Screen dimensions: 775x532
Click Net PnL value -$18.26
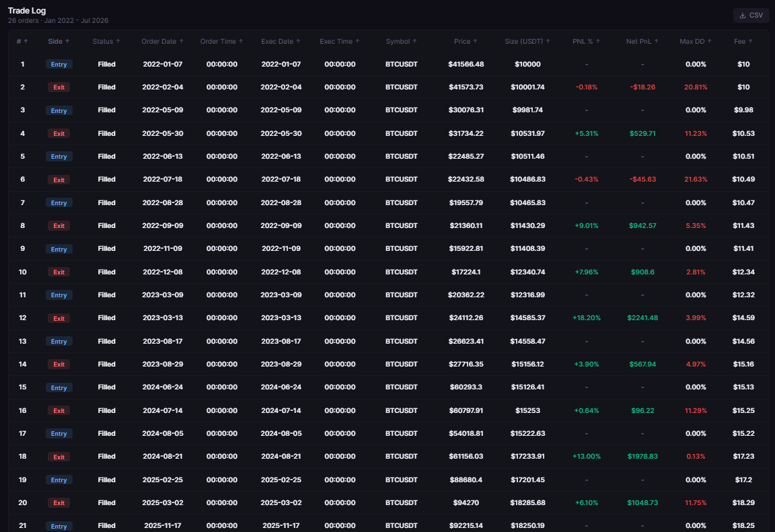tap(642, 87)
